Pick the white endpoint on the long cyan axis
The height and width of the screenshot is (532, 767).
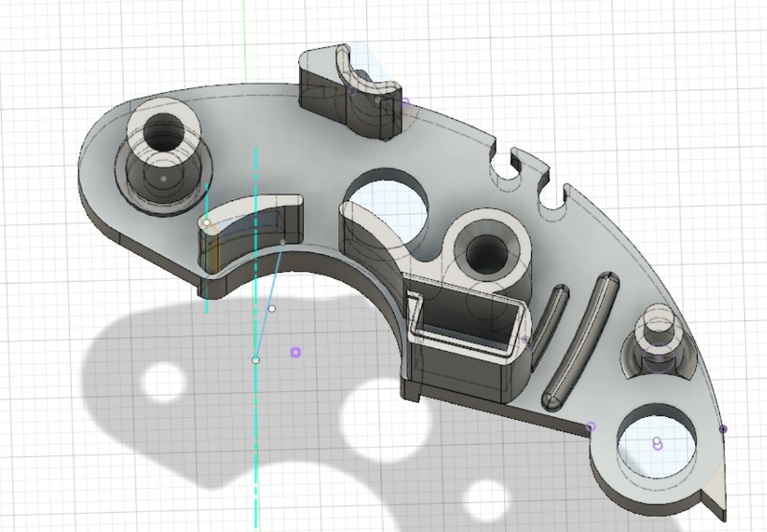click(x=256, y=359)
